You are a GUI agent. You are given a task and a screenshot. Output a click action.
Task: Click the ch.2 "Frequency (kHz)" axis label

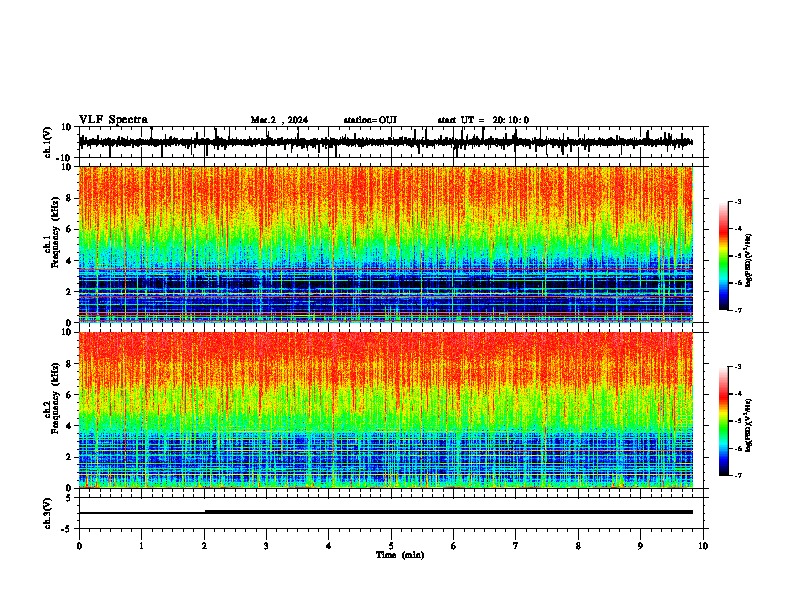pos(55,398)
